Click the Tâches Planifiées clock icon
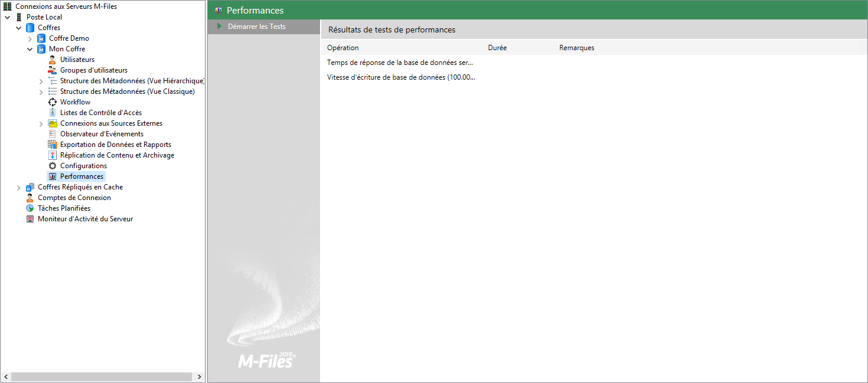Image resolution: width=868 pixels, height=383 pixels. [30, 208]
